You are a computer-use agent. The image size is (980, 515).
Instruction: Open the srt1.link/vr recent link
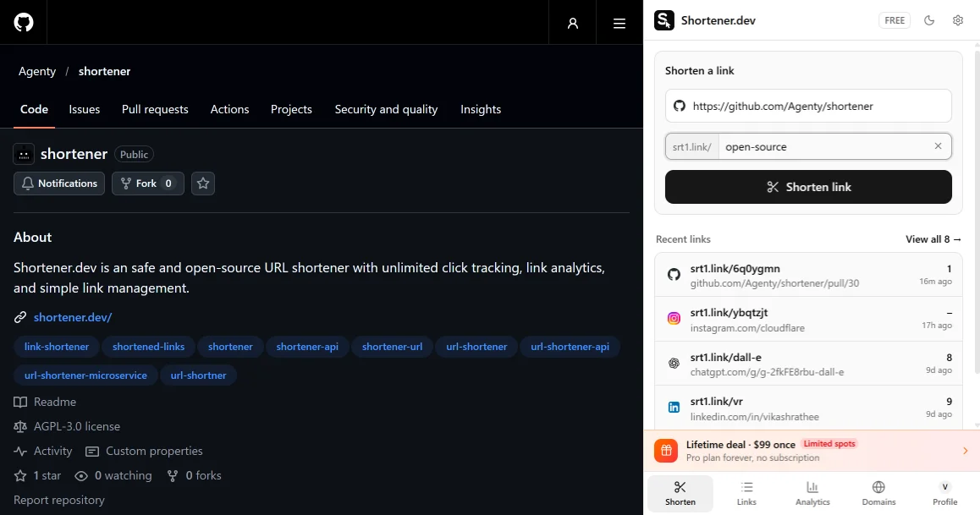(808, 408)
